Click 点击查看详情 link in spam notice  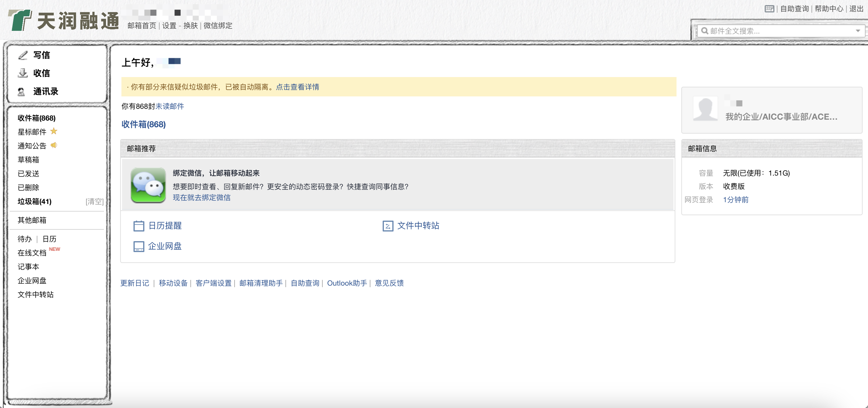[x=297, y=87]
